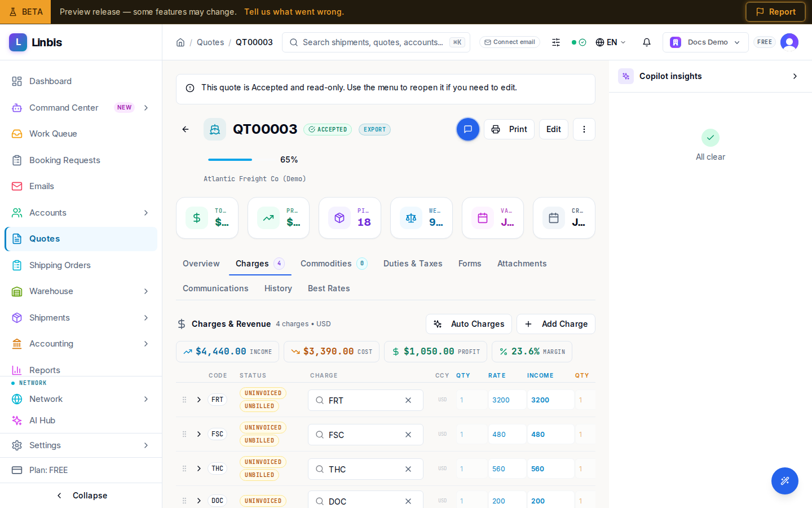Screen dimensions: 812x508
Task: Expand the Copilot insights panel
Action: tap(795, 76)
